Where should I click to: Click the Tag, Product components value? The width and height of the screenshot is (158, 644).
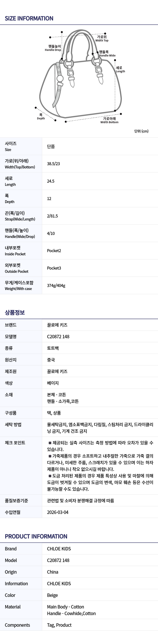[x=59, y=625]
